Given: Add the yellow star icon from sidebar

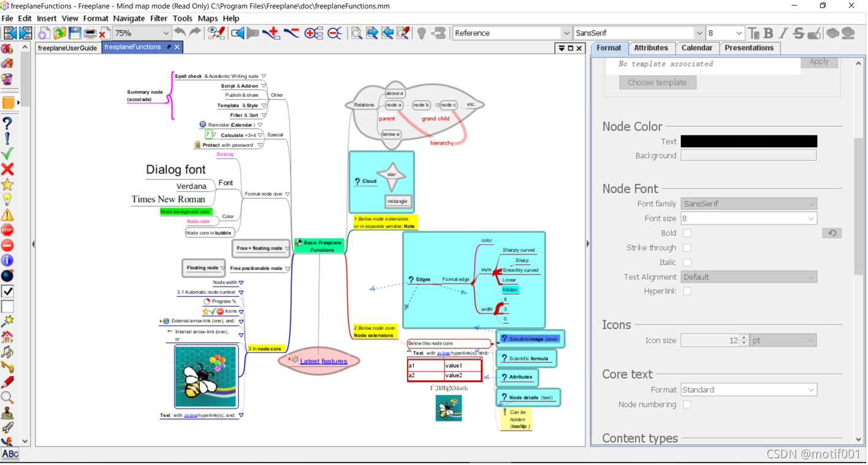Looking at the screenshot, I should (7, 184).
